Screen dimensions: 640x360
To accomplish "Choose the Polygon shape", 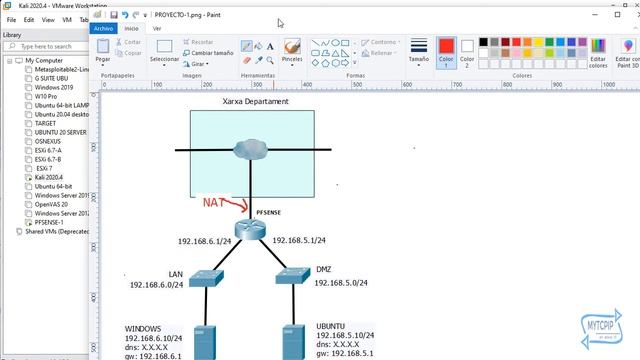I will pos(325,53).
